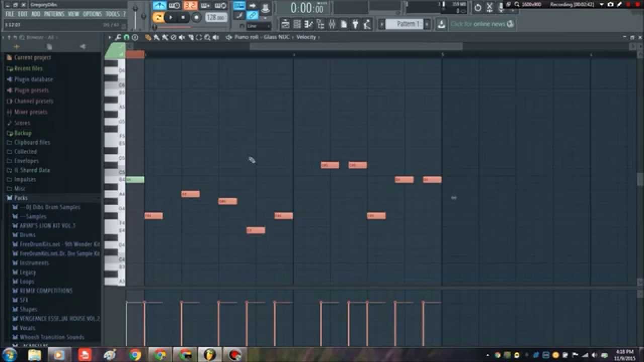Open the PATTERNS menu
This screenshot has width=644, height=362.
54,14
